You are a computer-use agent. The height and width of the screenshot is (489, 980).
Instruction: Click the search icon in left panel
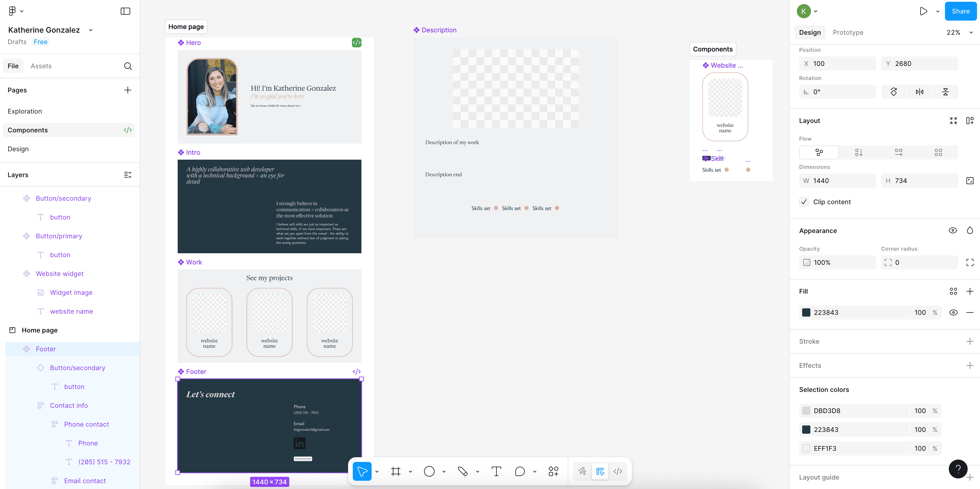pos(128,66)
